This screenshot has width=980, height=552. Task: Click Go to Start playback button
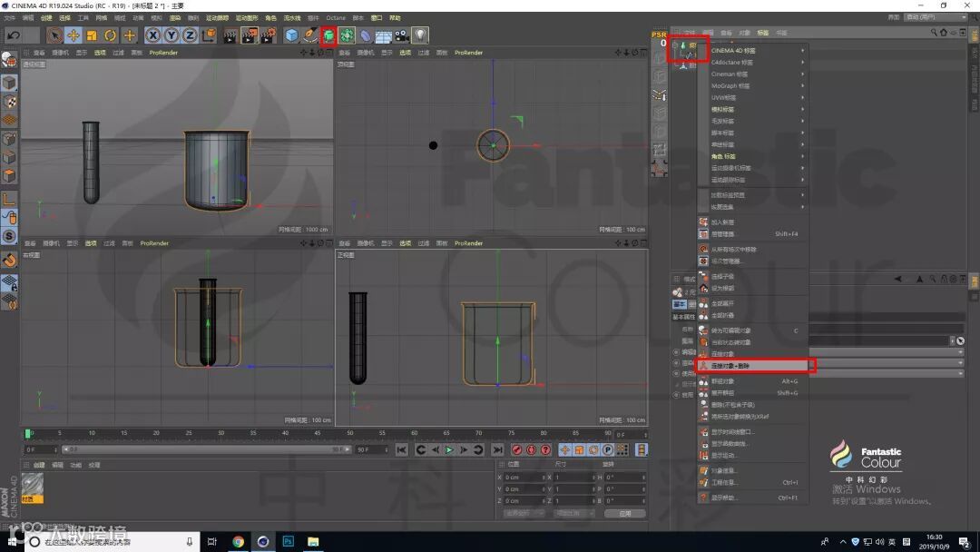pos(401,450)
